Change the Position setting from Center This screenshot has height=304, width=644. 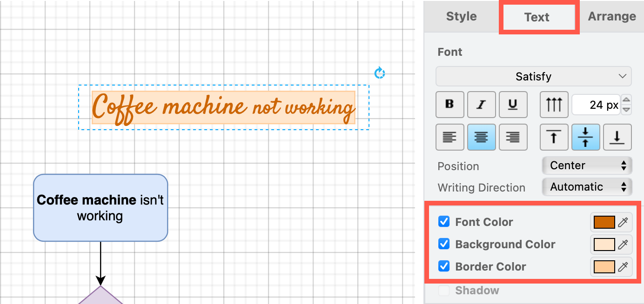[587, 165]
